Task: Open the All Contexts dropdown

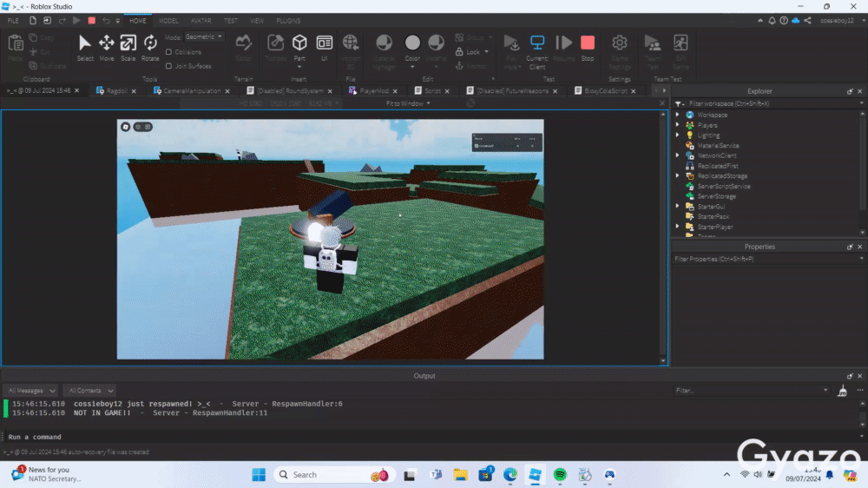Action: [x=89, y=391]
